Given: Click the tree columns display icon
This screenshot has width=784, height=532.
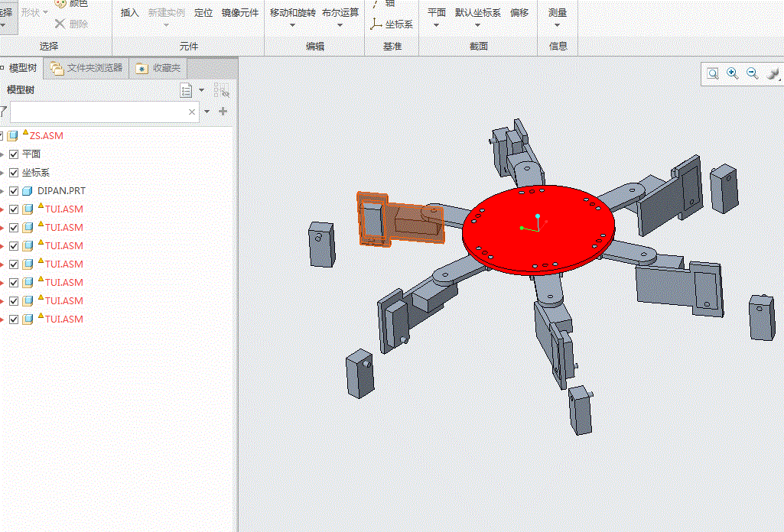Looking at the screenshot, I should (221, 90).
